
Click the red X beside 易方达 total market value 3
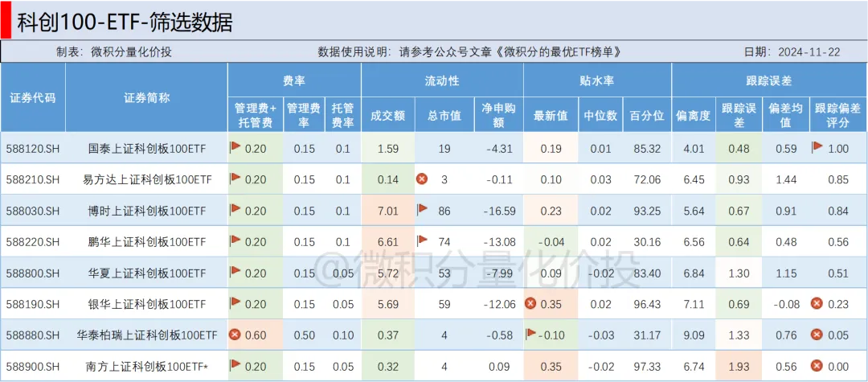tap(422, 179)
